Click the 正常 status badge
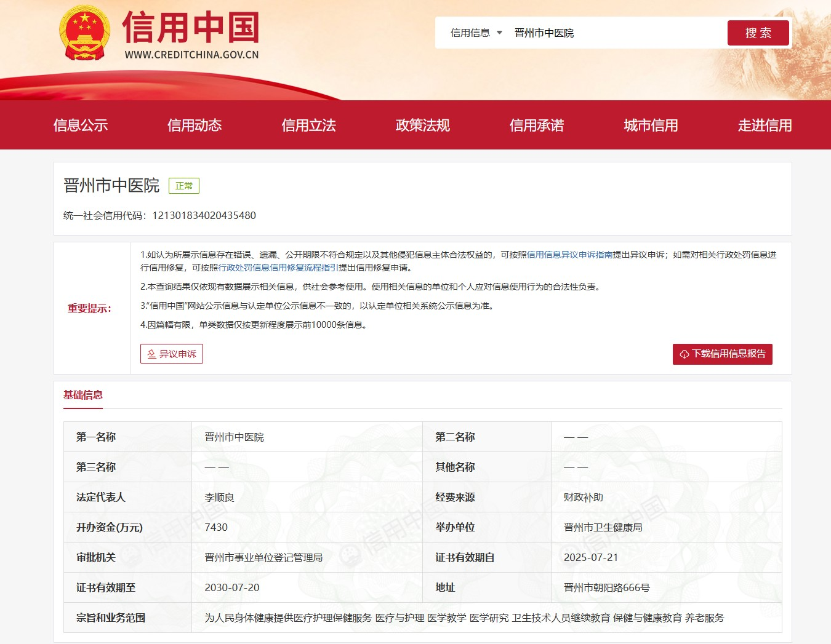The height and width of the screenshot is (644, 831). [183, 186]
